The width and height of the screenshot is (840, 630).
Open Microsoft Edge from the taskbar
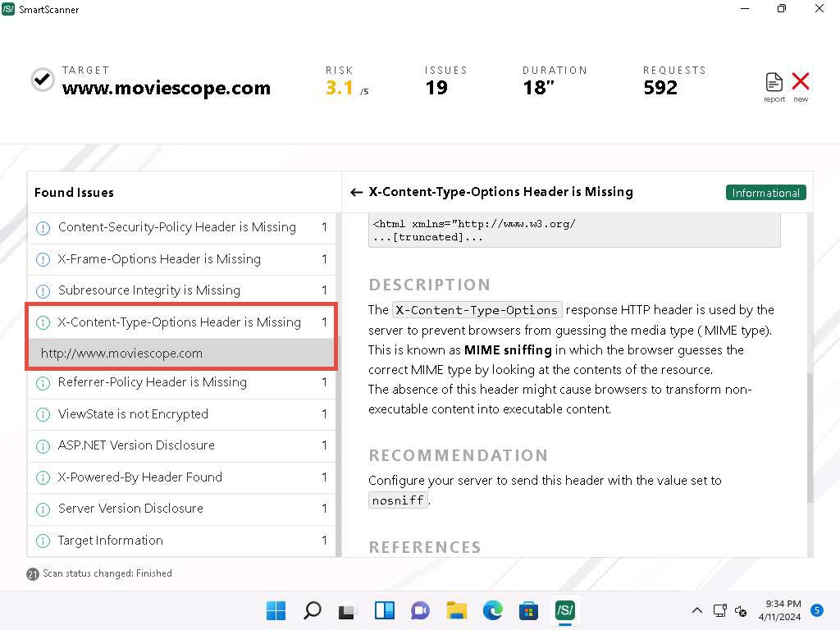click(x=492, y=610)
